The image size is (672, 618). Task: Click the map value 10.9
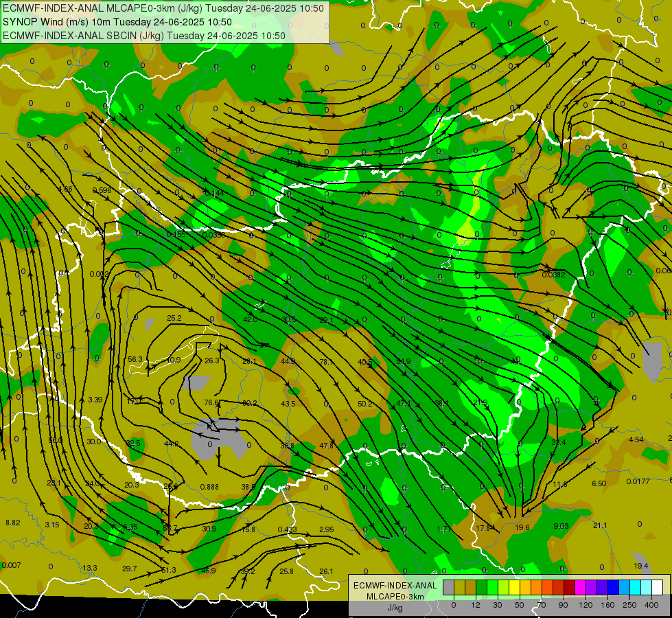click(174, 360)
